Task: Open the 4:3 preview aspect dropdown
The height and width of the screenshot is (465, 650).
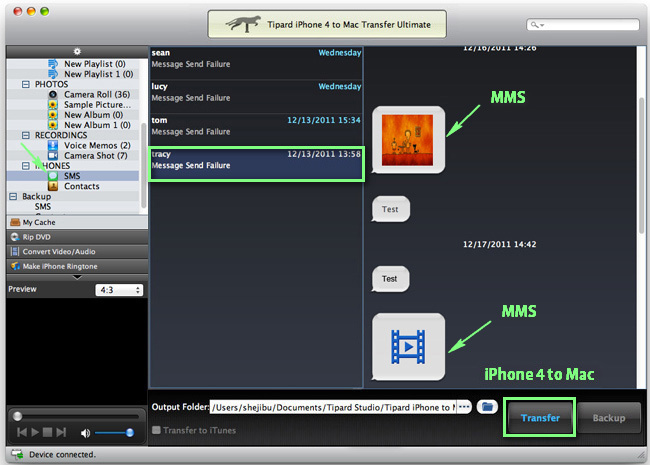Action: [119, 290]
